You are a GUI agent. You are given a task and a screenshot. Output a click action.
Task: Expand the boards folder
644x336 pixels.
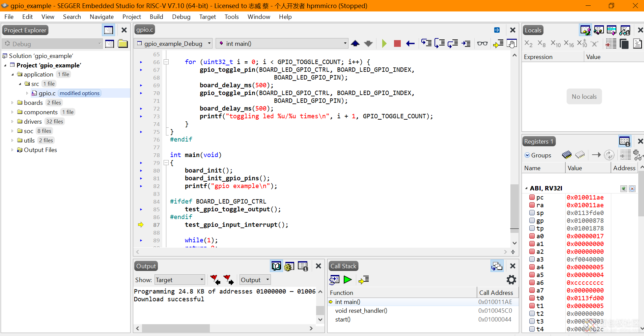pos(12,102)
